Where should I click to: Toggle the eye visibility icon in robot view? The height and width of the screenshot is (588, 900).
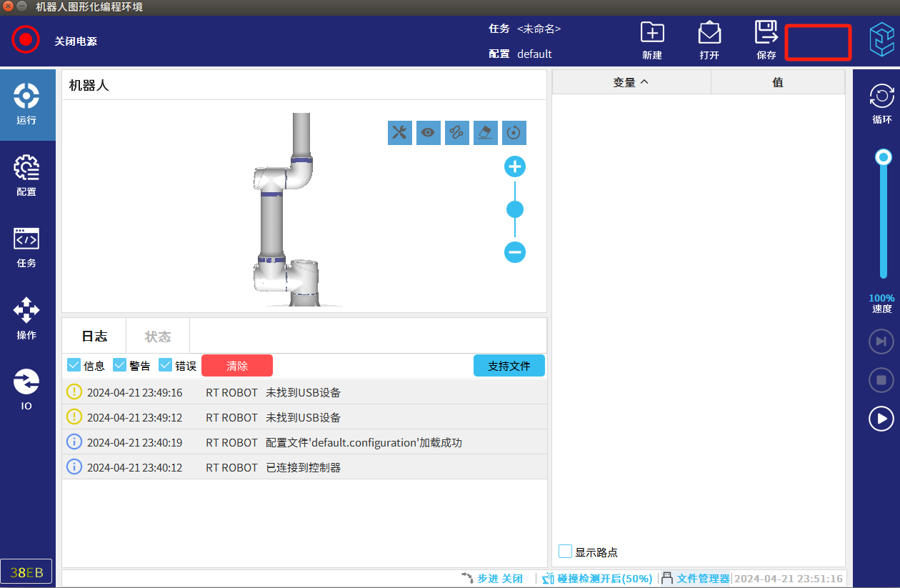[429, 132]
